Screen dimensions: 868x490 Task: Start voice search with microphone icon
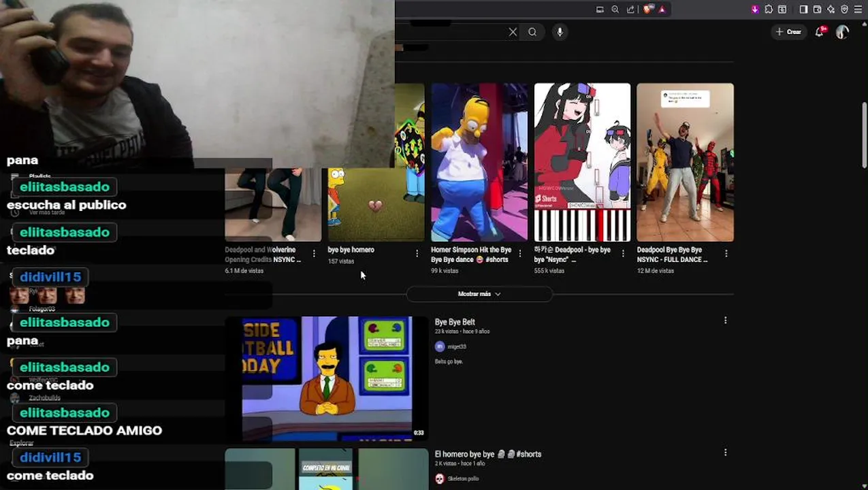(x=560, y=32)
